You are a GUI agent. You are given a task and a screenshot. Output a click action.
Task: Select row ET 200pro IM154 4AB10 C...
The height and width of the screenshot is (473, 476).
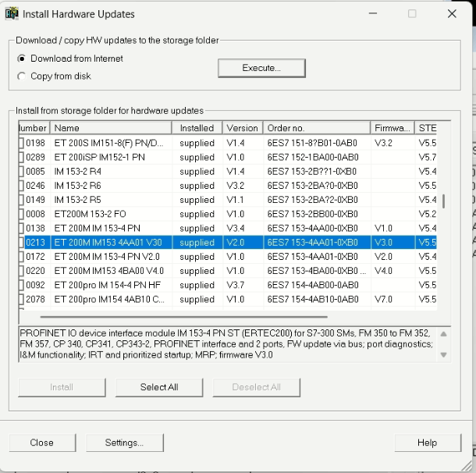[228, 300]
